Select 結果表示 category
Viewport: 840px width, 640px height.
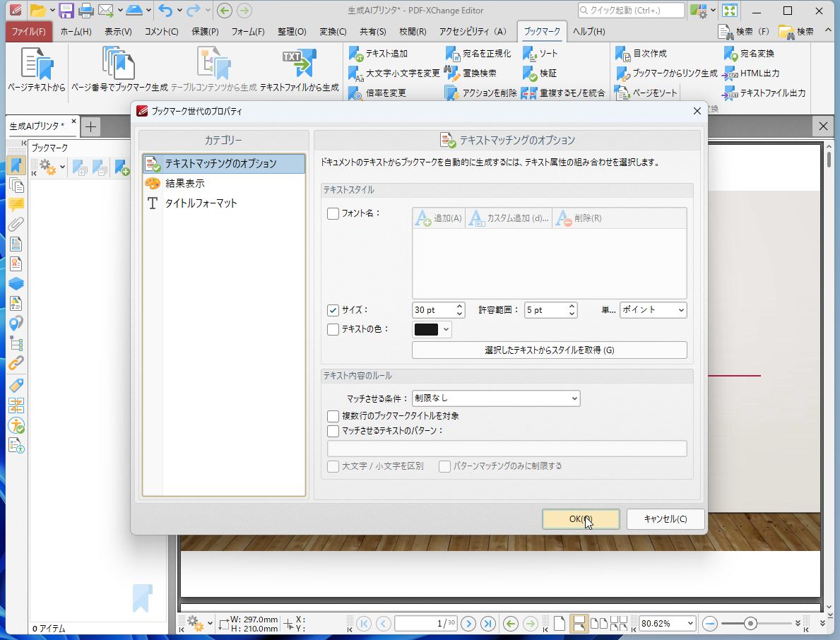(x=224, y=184)
